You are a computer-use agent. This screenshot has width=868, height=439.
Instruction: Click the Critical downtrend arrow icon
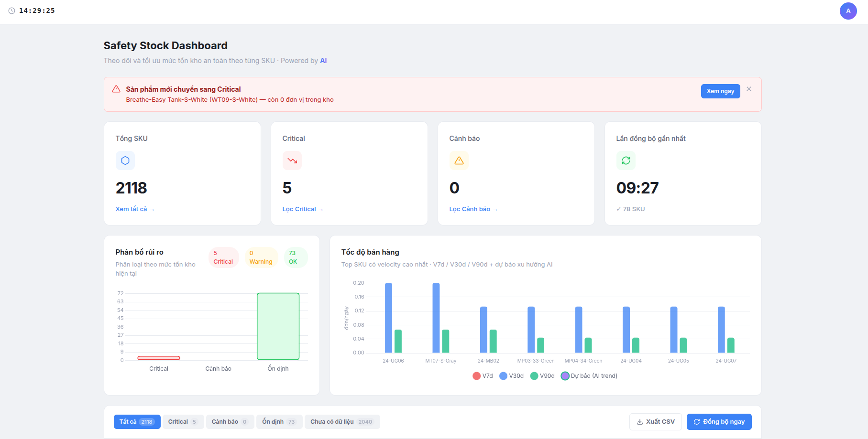click(x=292, y=161)
